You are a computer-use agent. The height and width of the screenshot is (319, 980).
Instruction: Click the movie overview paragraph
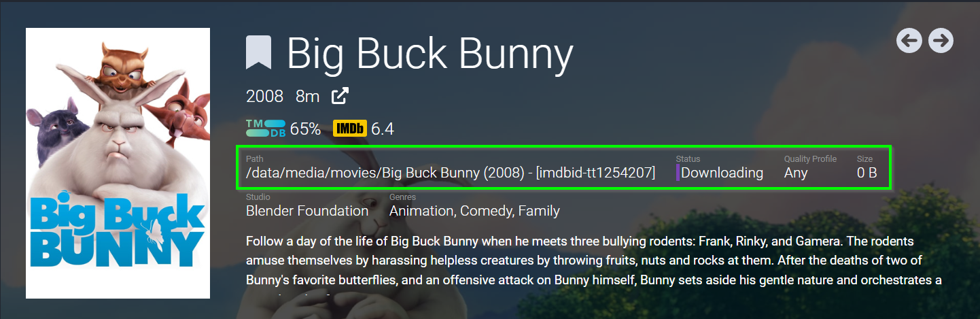click(584, 261)
